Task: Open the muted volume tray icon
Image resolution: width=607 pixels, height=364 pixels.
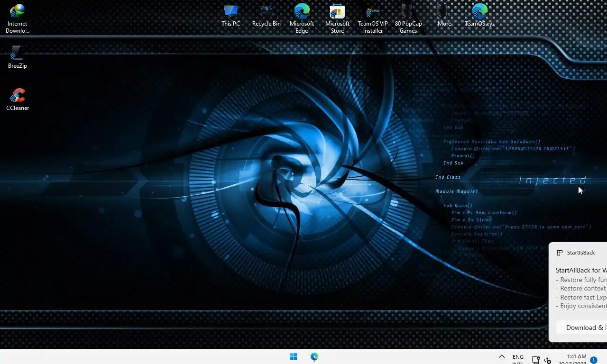Action: click(x=548, y=360)
